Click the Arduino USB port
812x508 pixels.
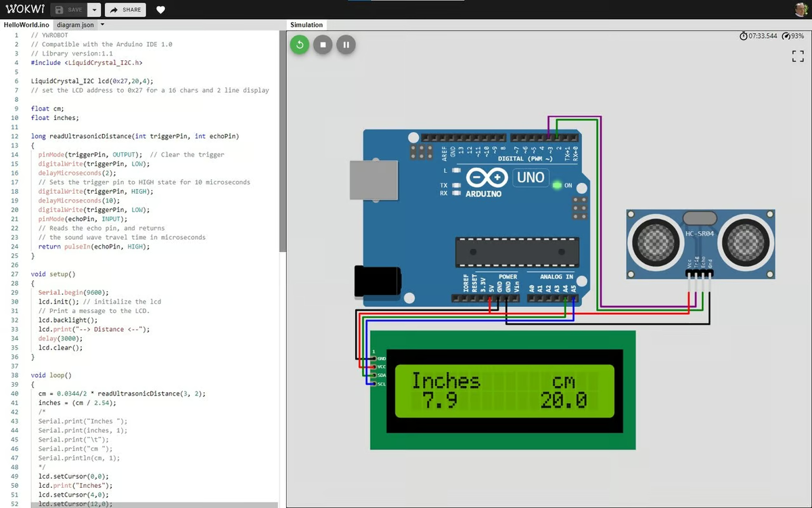pos(373,182)
